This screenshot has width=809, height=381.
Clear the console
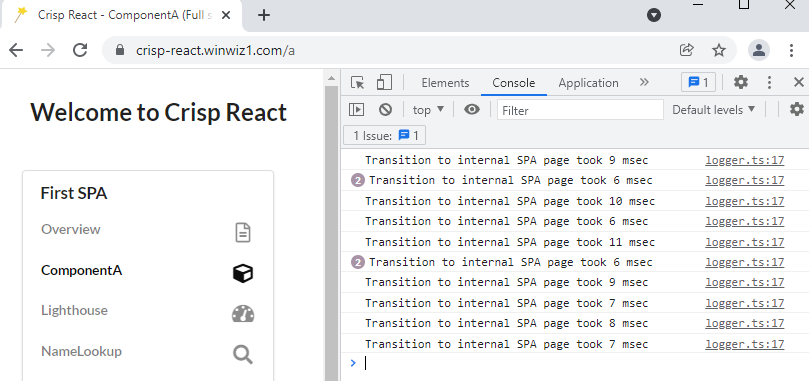(385, 109)
